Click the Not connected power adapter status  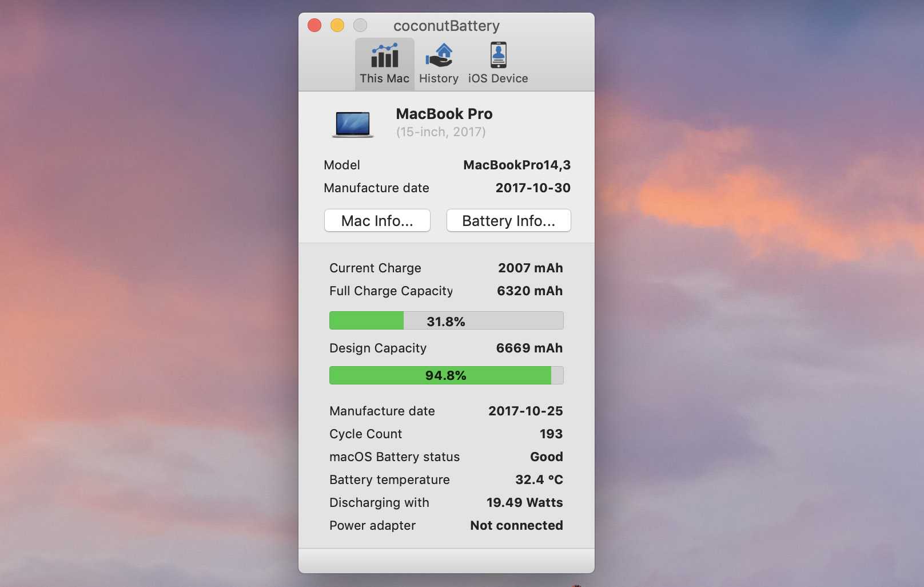pos(516,526)
